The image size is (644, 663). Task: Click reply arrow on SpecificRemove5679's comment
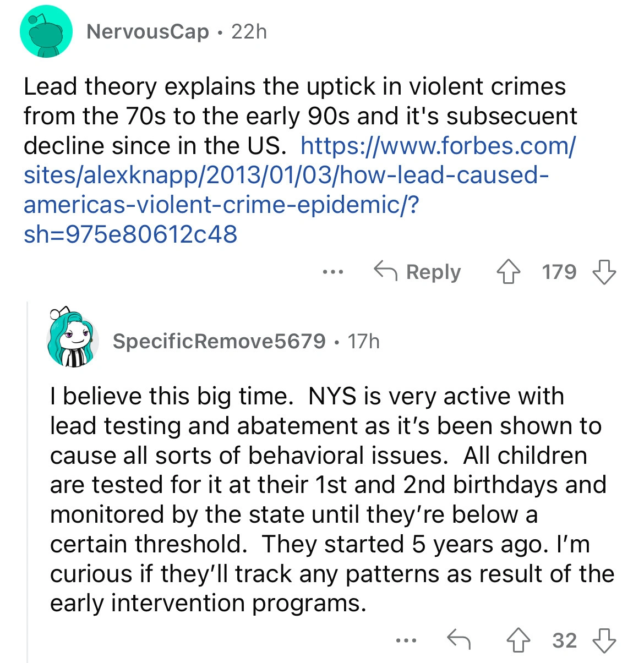[x=459, y=640]
